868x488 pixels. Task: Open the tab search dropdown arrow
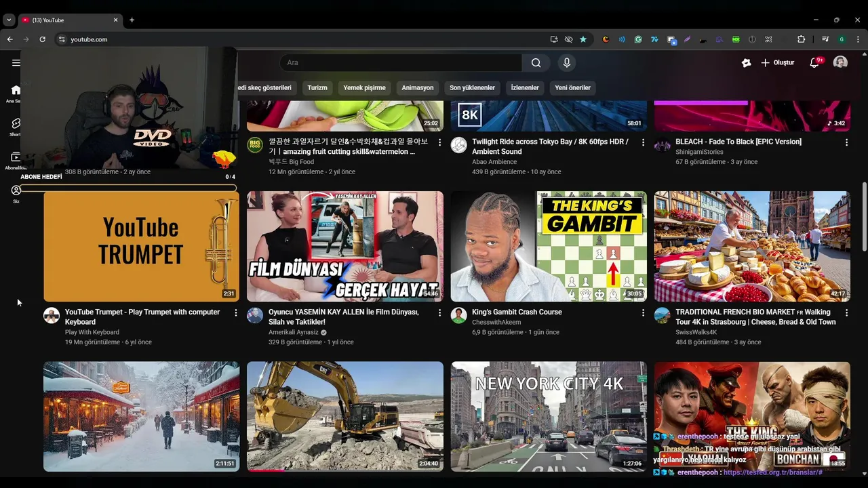pos(9,20)
